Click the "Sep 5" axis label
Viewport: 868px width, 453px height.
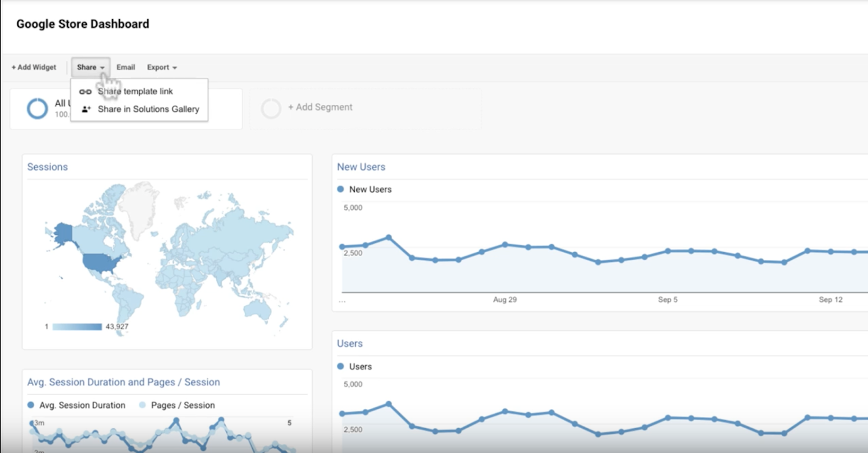click(x=668, y=300)
